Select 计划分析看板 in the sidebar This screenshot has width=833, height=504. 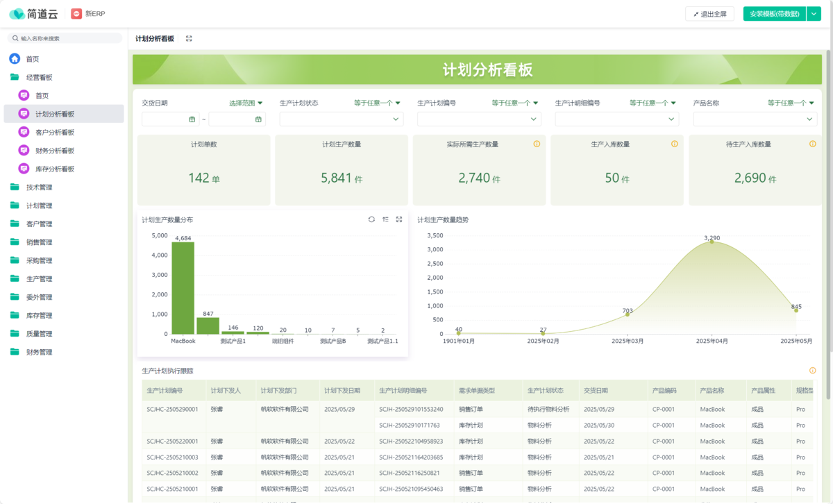(x=64, y=114)
